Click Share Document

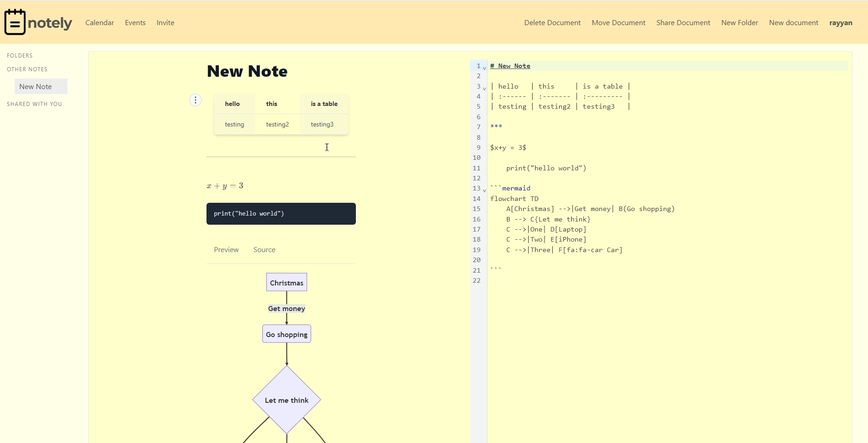(x=683, y=23)
